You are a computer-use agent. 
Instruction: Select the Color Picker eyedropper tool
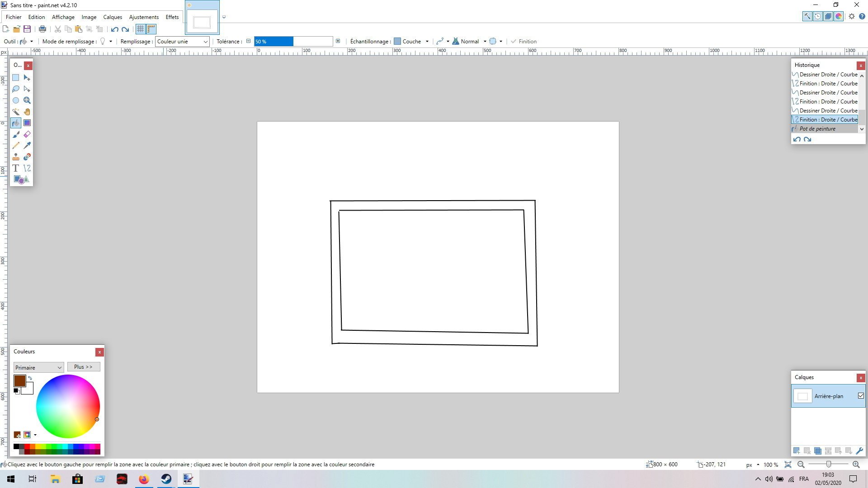point(27,145)
